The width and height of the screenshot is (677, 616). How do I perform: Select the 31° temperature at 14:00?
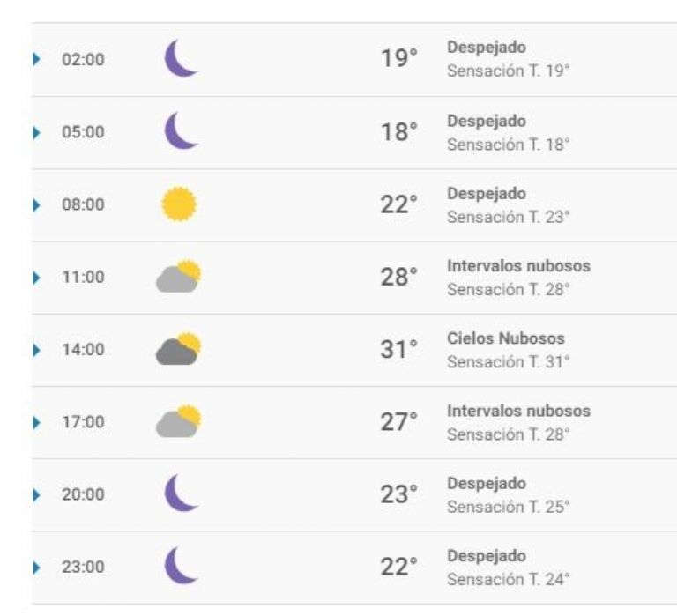click(399, 350)
